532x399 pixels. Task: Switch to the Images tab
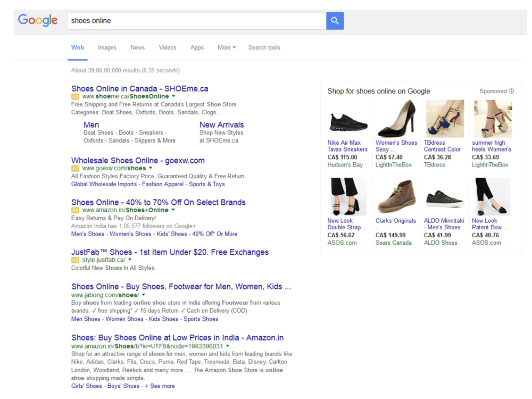(107, 47)
